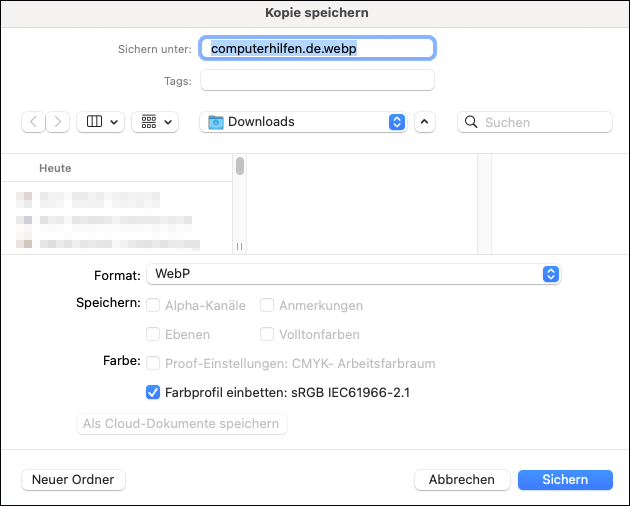This screenshot has width=630, height=506.
Task: Click the Tags input field
Action: 317,80
